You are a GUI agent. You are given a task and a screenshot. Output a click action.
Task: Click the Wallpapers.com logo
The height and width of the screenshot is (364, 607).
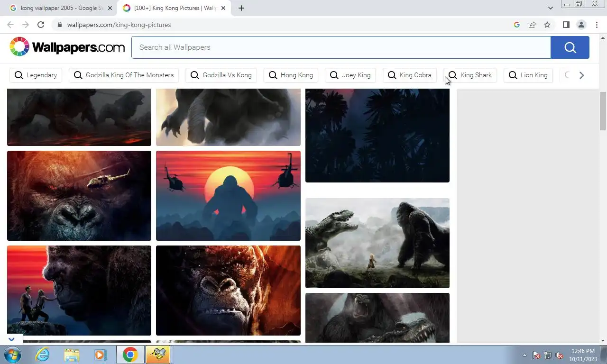(67, 47)
